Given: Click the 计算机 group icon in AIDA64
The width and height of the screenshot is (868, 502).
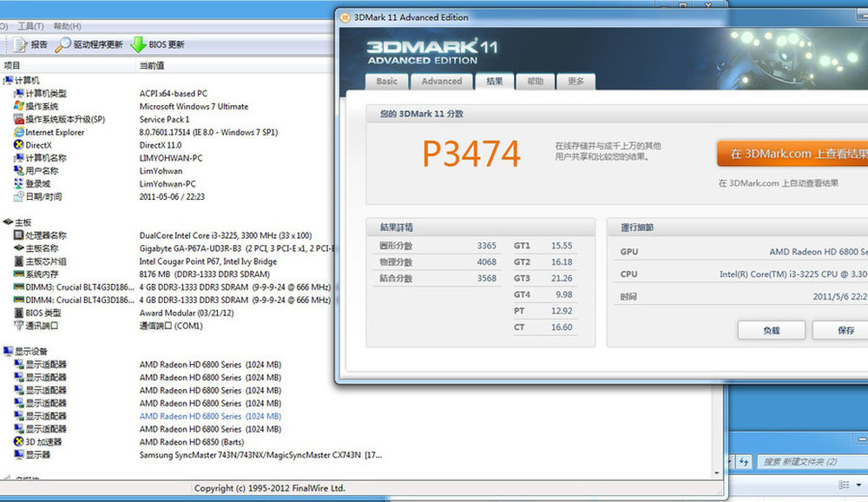Looking at the screenshot, I should [x=8, y=81].
